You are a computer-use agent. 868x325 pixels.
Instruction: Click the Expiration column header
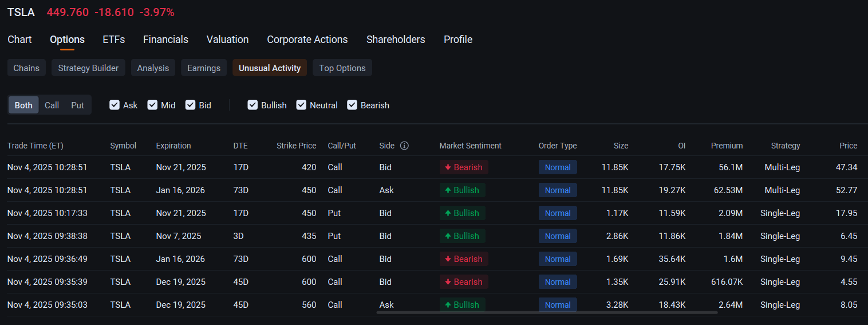tap(173, 146)
